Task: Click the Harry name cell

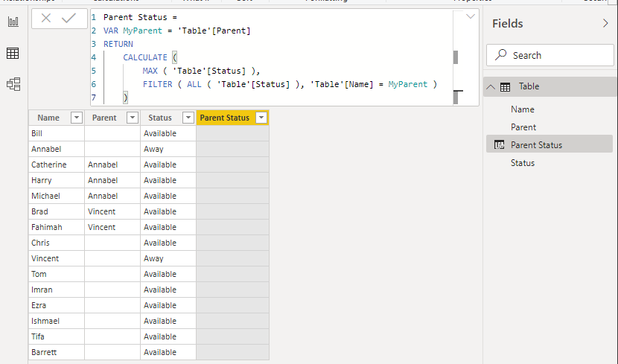Action: [57, 180]
